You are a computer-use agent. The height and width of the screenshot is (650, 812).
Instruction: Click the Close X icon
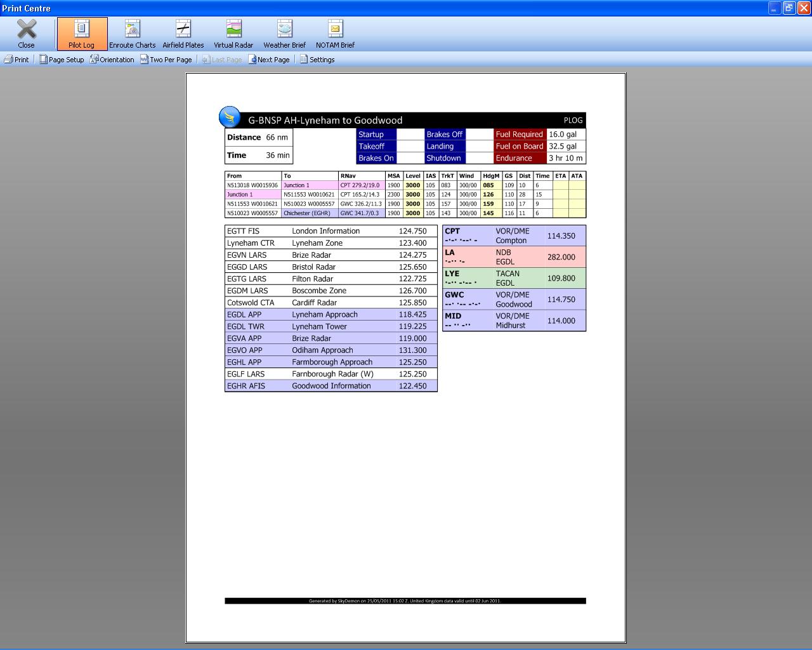26,29
